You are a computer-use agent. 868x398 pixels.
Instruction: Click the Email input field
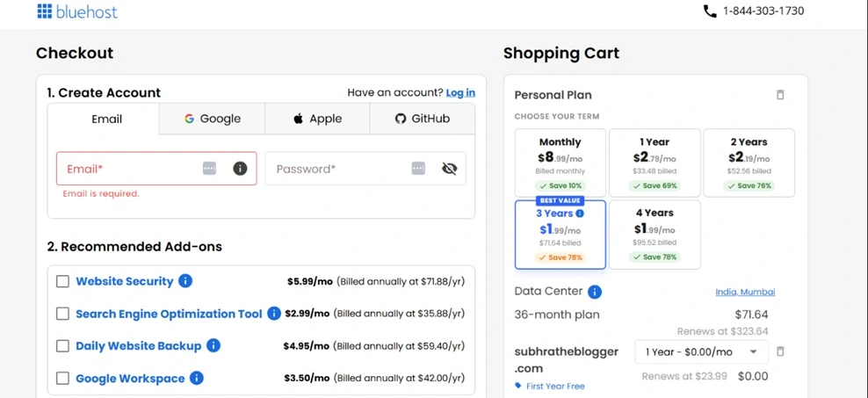(x=156, y=169)
